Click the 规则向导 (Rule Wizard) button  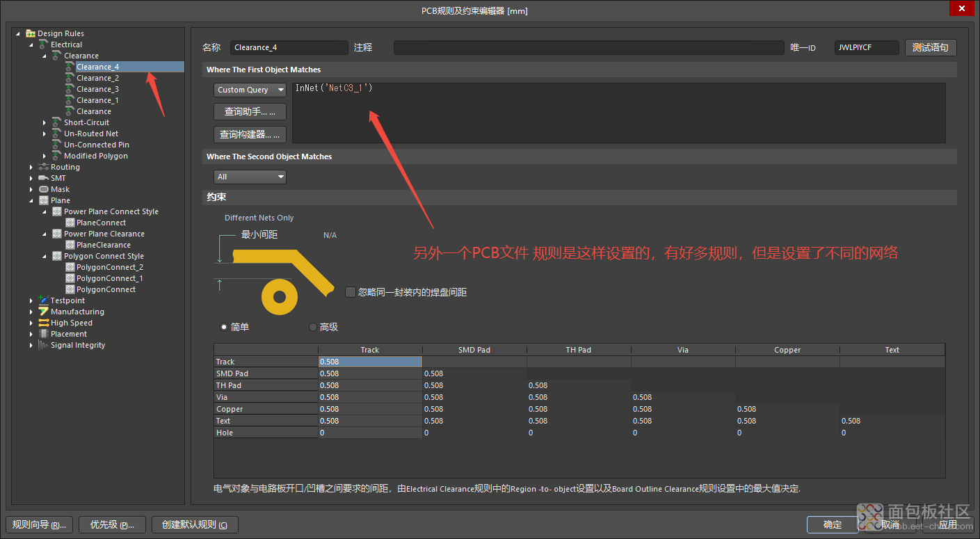click(x=39, y=524)
